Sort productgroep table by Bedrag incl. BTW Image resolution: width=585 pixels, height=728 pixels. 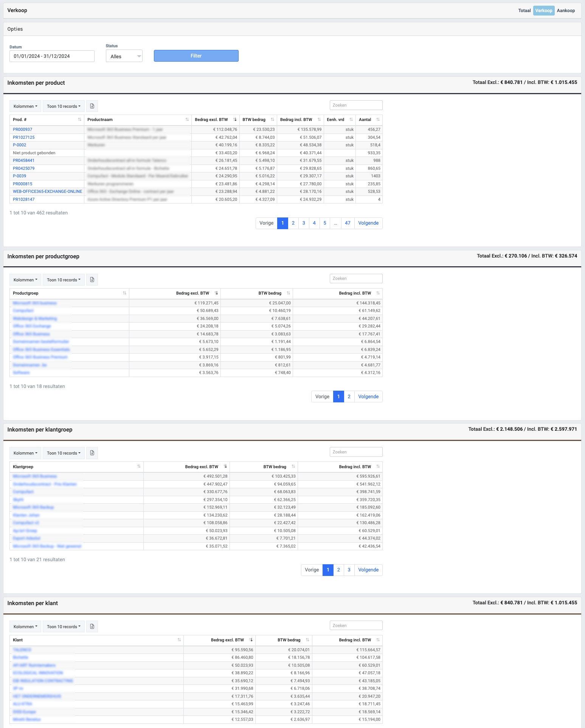click(x=338, y=293)
